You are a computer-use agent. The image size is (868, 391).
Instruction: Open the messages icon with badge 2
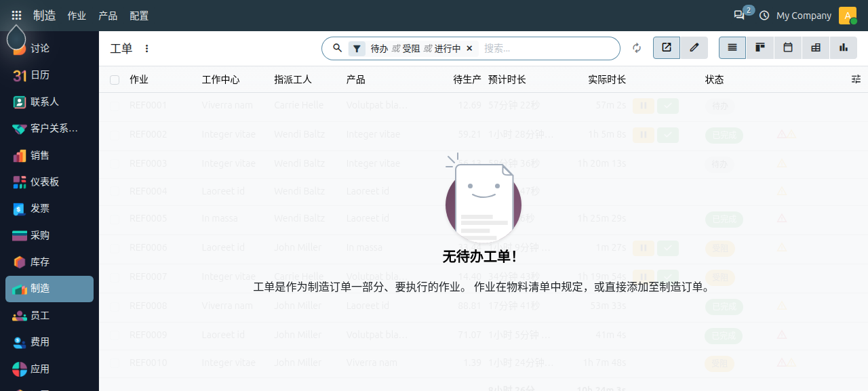pos(739,15)
